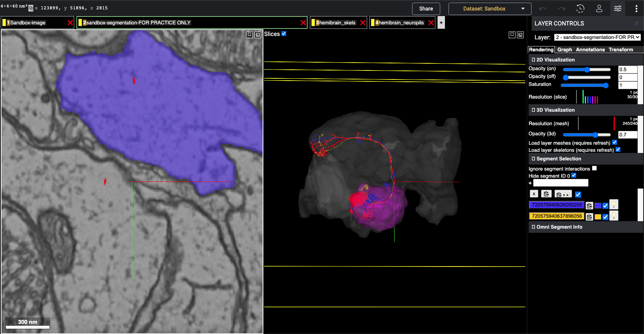
Task: Copy visible segment IDs with eyes icon
Action: 563,194
